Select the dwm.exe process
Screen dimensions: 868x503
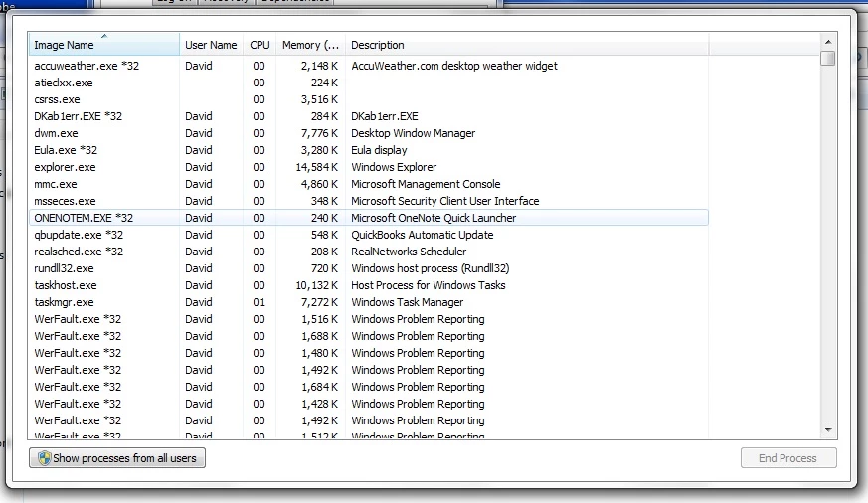tap(369, 133)
